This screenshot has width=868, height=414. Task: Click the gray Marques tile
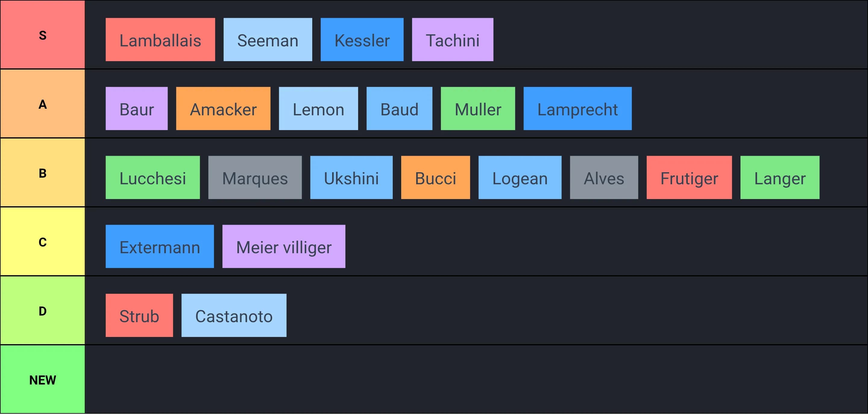point(255,178)
